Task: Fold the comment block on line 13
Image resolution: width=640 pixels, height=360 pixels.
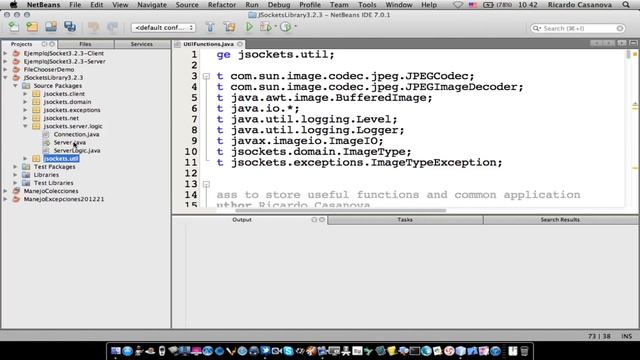Action: 207,184
